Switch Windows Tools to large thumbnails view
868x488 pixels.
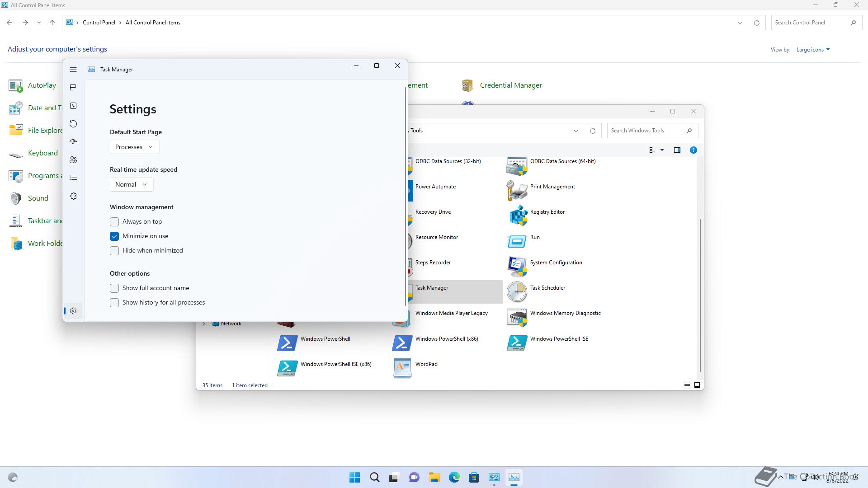point(697,385)
